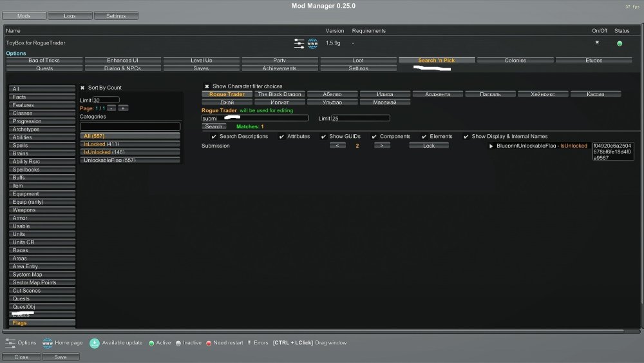Click the Options legend icon in footer
Screen dimensions: 644x363
tap(11, 342)
